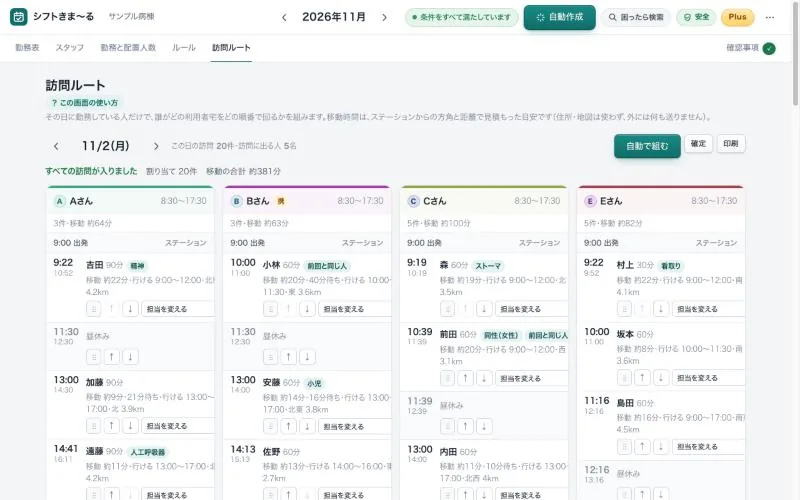800x500 pixels.
Task: Click the up arrow on 前田 visit
Action: pyautogui.click(x=465, y=378)
